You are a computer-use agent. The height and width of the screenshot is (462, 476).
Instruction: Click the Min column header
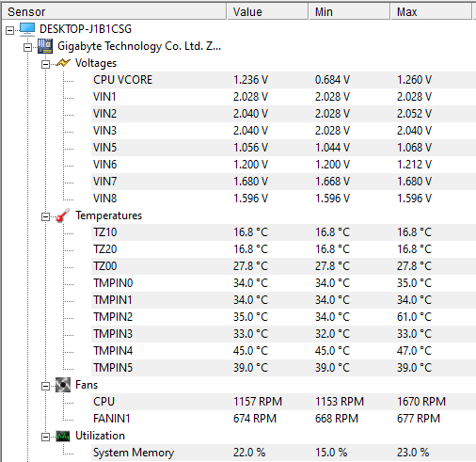(x=350, y=11)
